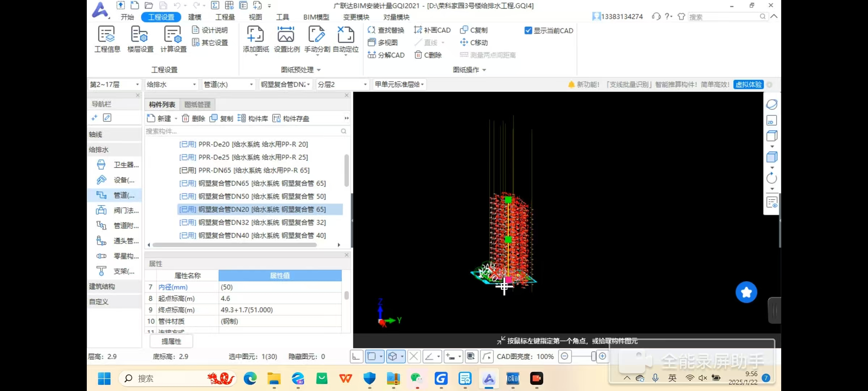Open the floor dropdown 第2~17层
Image resolution: width=868 pixels, height=391 pixels.
(x=114, y=84)
